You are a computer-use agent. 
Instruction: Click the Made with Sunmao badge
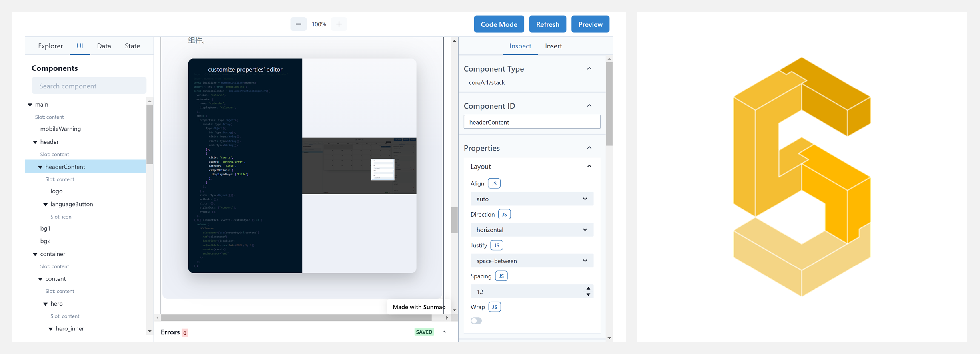(x=419, y=307)
